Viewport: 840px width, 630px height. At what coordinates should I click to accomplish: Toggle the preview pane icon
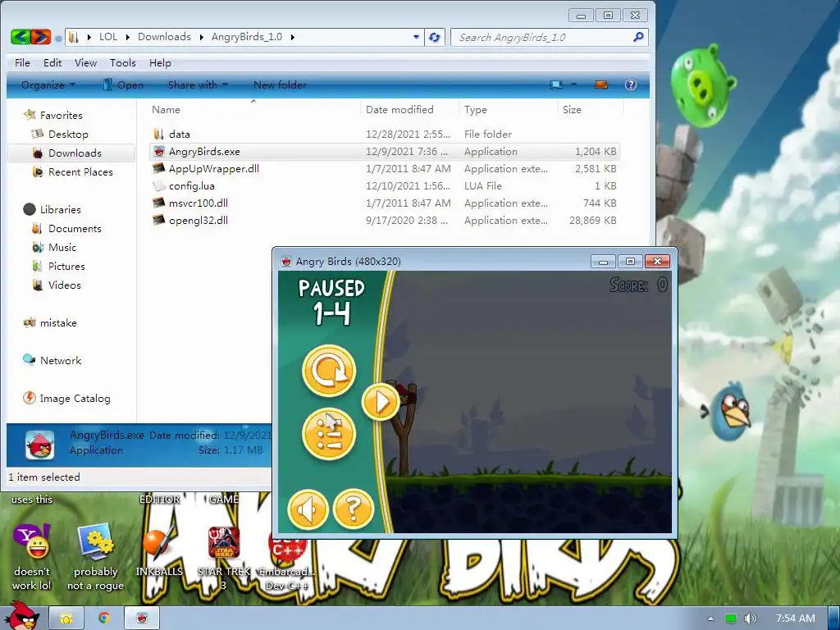click(x=601, y=84)
